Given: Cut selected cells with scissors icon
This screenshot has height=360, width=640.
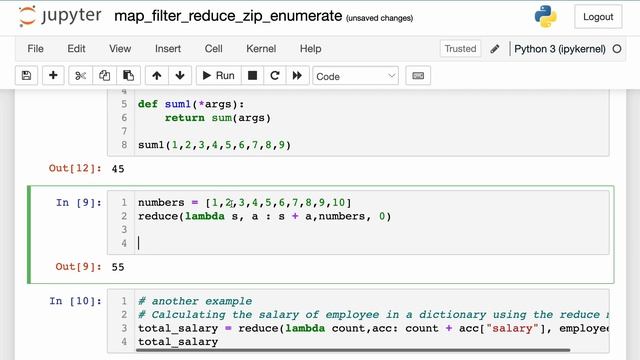Looking at the screenshot, I should pyautogui.click(x=80, y=76).
